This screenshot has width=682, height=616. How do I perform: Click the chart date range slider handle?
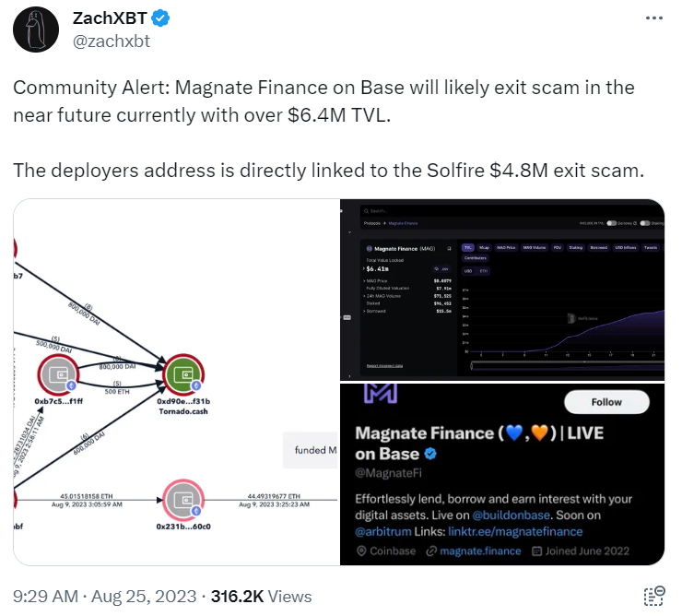click(x=472, y=366)
